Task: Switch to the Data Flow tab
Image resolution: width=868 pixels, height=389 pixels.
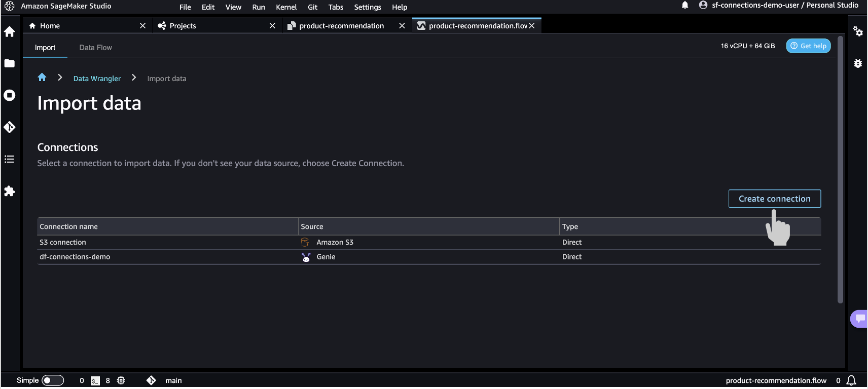Action: click(96, 48)
